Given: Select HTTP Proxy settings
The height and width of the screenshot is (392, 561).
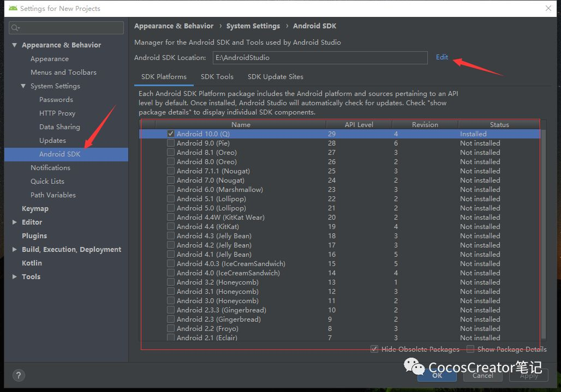Looking at the screenshot, I should (x=57, y=113).
